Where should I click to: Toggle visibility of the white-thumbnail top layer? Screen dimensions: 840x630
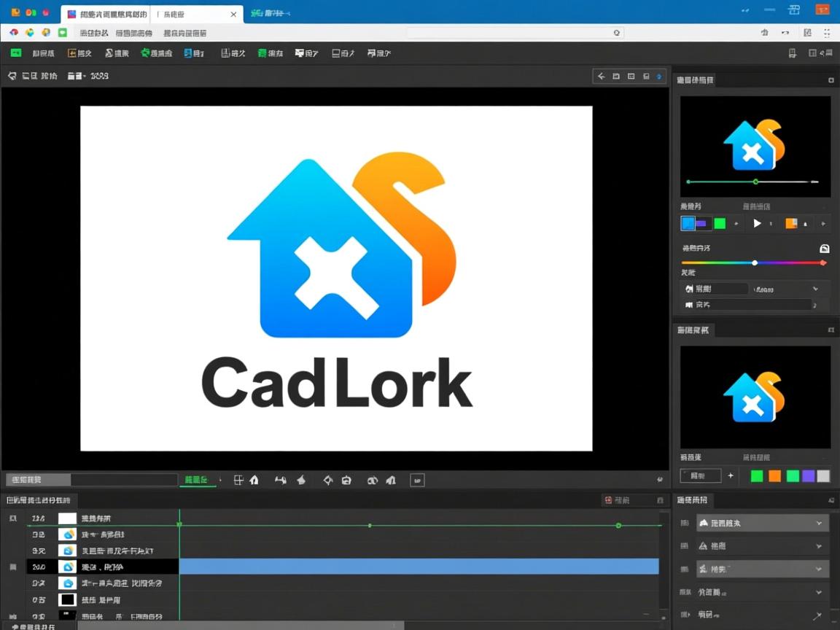click(13, 518)
